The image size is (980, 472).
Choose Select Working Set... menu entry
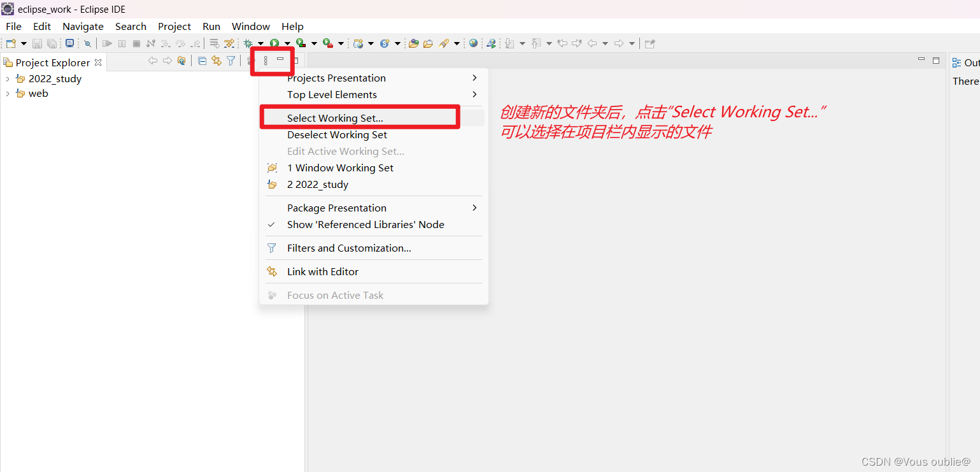pyautogui.click(x=373, y=118)
